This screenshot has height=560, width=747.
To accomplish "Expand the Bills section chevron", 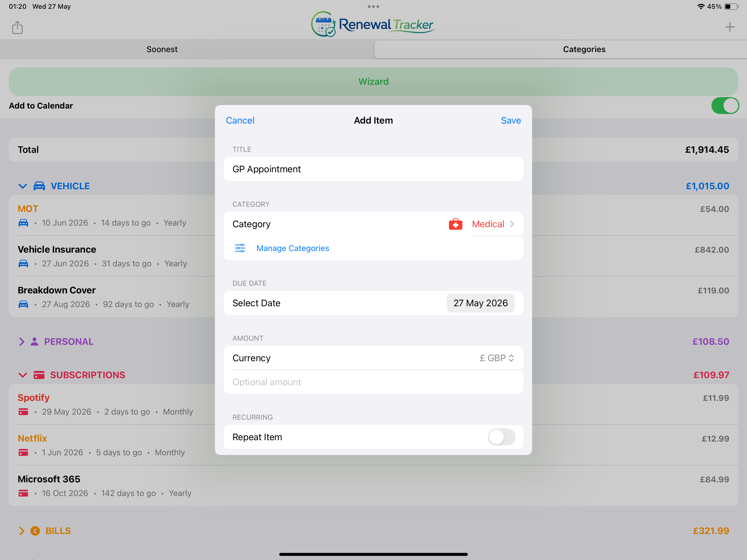I will pos(22,531).
